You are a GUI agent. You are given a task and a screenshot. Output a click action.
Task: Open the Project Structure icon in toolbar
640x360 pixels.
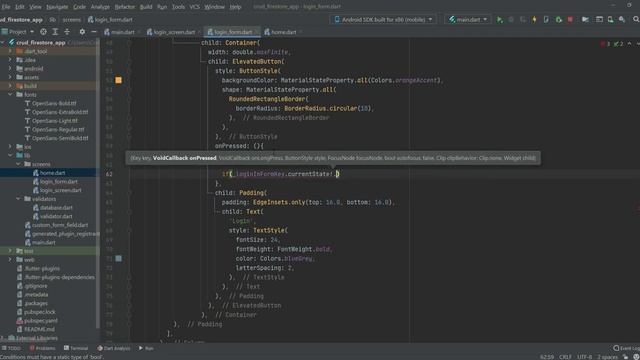pos(599,20)
